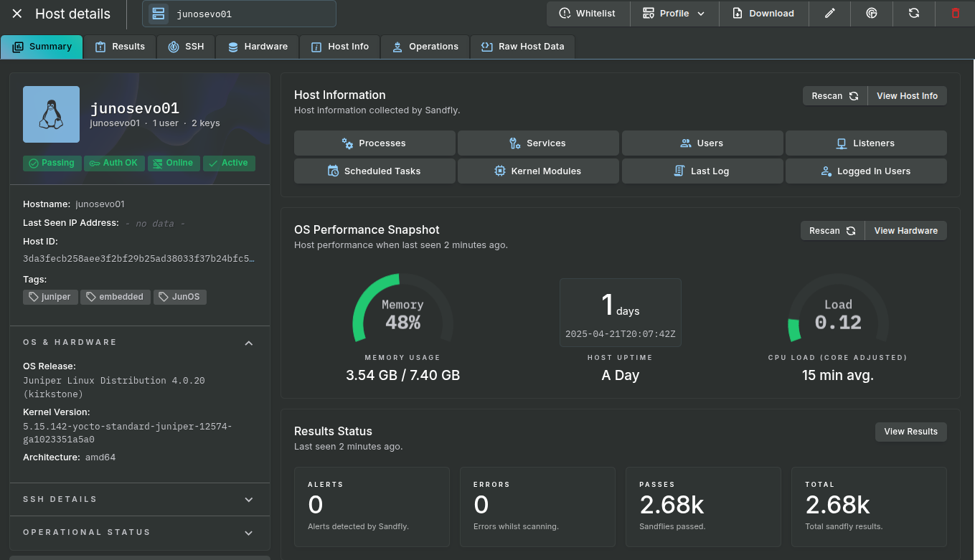Click the refresh icon in the top toolbar
975x560 pixels.
tap(913, 14)
